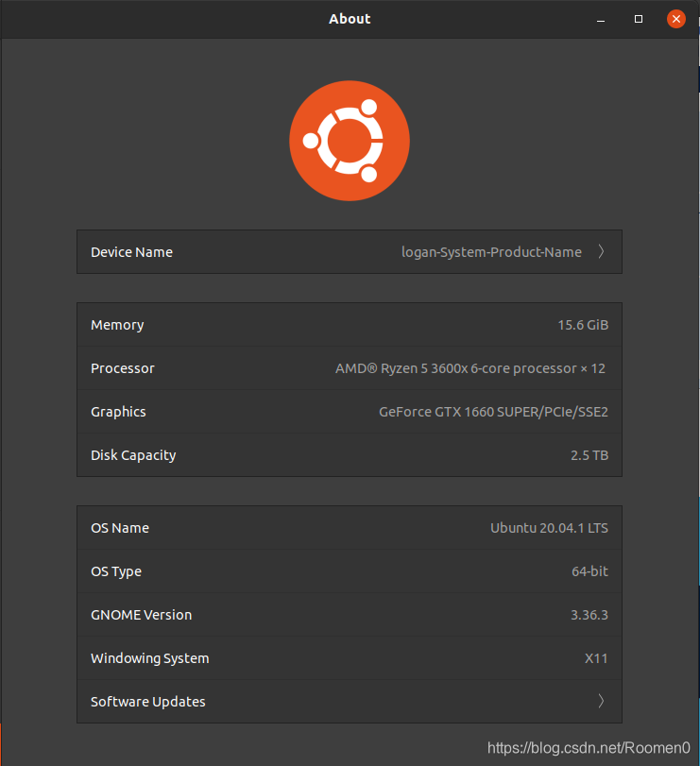Image resolution: width=700 pixels, height=766 pixels.
Task: Click the About window title
Action: (350, 19)
